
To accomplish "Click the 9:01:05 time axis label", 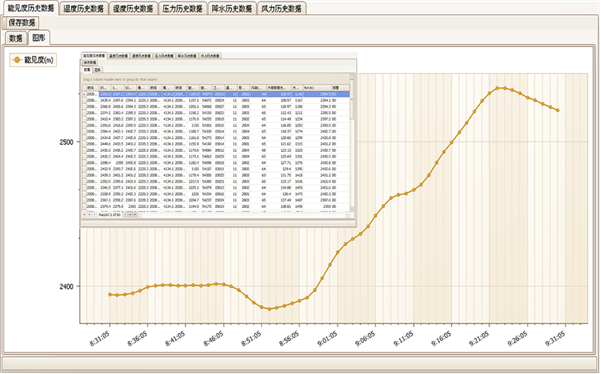I will (x=328, y=339).
